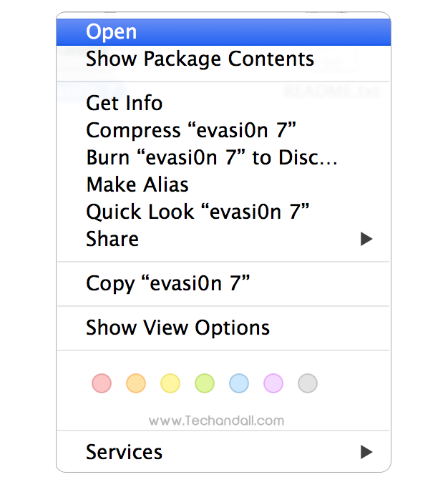Compress the evasi0n 7 item
The width and height of the screenshot is (448, 482).
(191, 131)
